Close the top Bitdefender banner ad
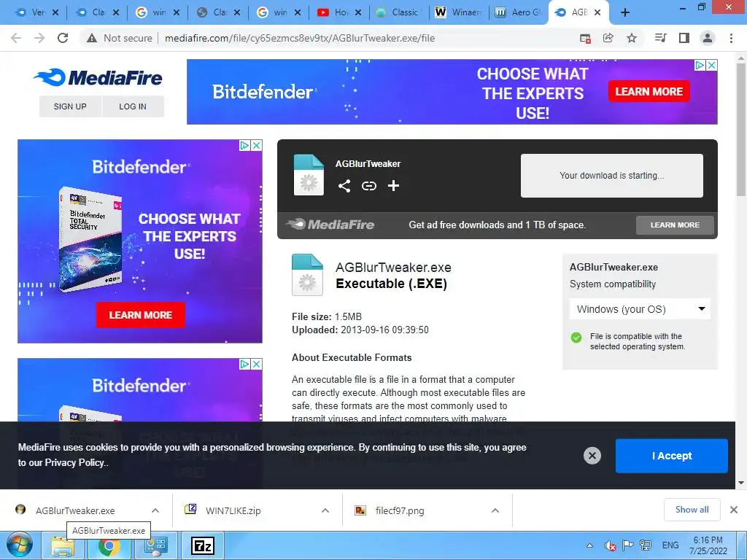The width and height of the screenshot is (747, 560). pos(711,65)
